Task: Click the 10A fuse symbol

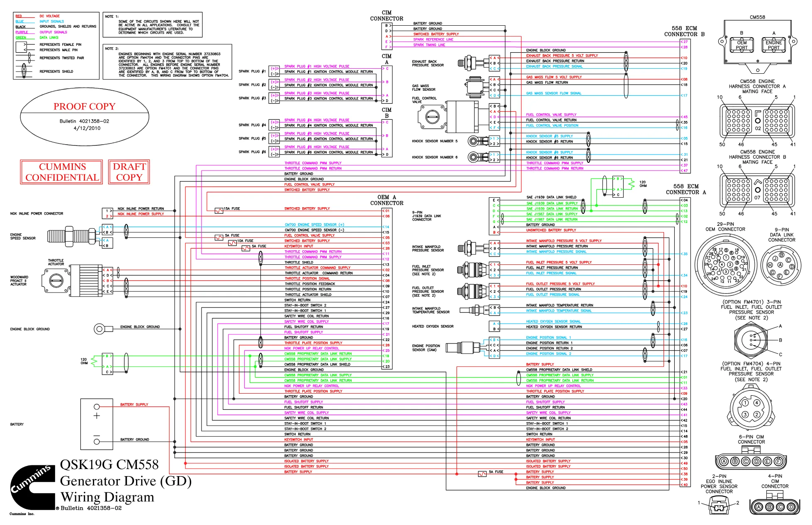Action: click(232, 243)
